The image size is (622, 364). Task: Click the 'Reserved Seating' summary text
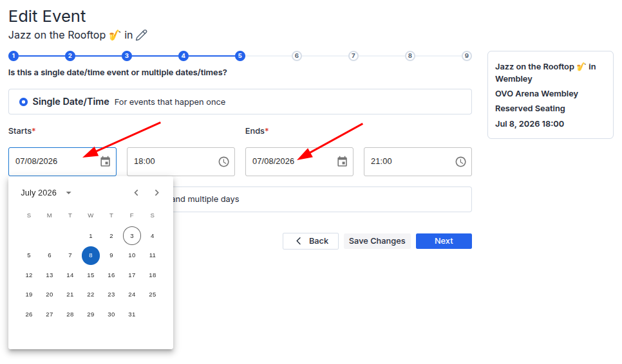pyautogui.click(x=530, y=109)
